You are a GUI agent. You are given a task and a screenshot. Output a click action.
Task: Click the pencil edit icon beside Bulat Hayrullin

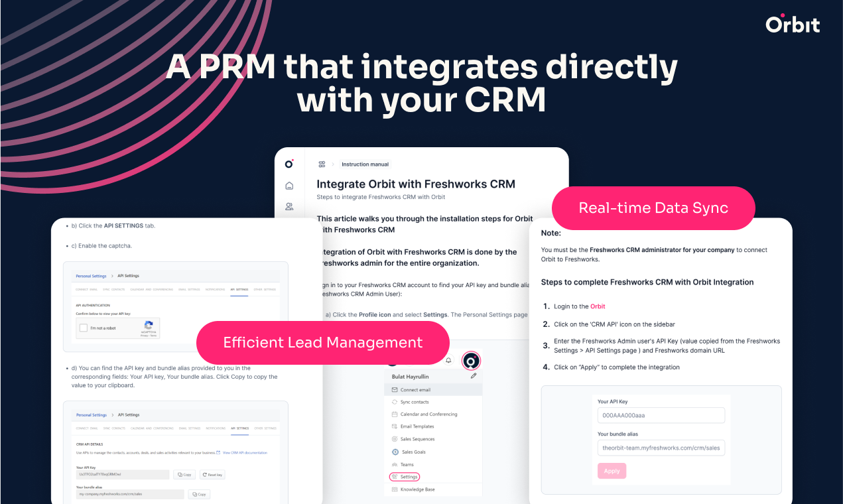pos(474,376)
